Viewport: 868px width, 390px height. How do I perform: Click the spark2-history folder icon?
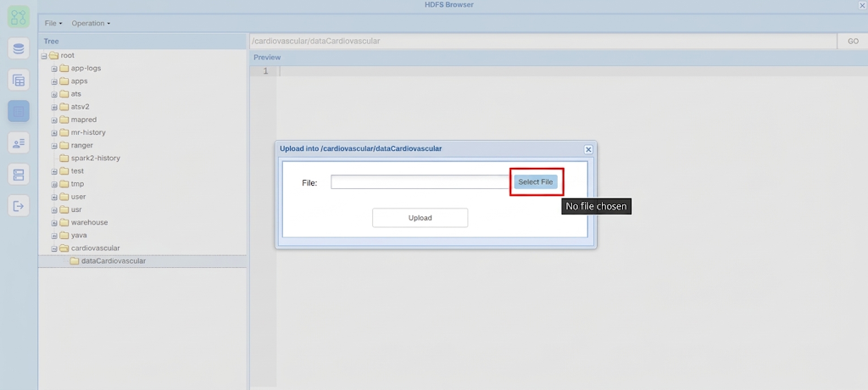64,158
